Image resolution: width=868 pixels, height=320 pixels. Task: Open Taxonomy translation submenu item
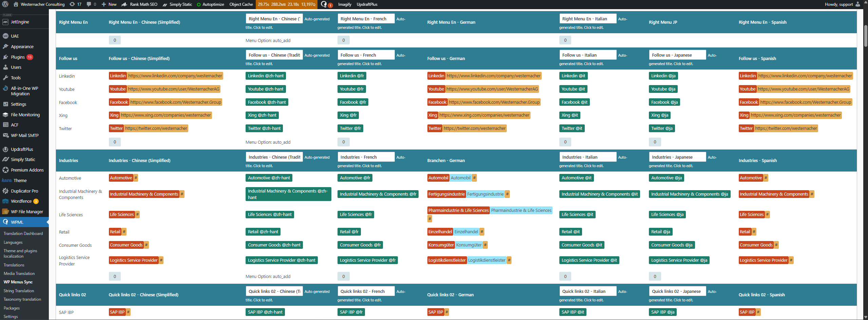[22, 299]
